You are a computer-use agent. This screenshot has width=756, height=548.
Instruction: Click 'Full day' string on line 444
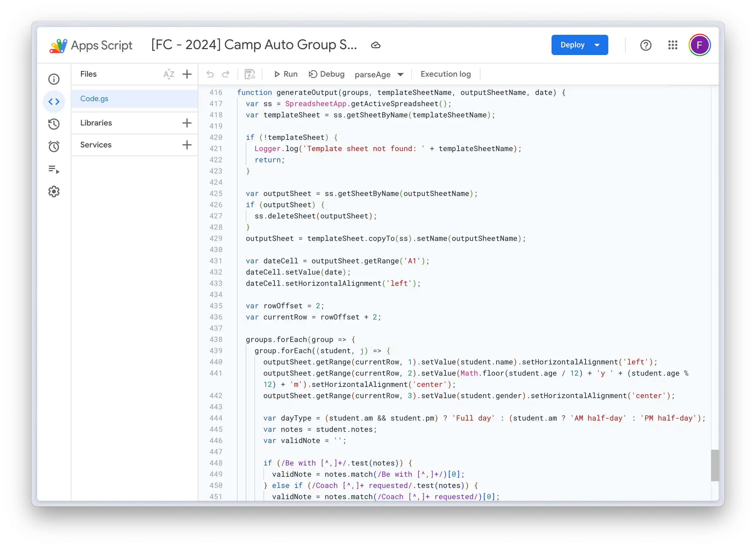pyautogui.click(x=473, y=418)
